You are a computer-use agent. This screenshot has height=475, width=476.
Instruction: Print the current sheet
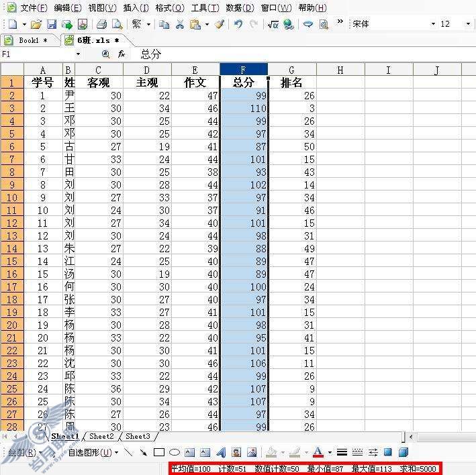101,24
